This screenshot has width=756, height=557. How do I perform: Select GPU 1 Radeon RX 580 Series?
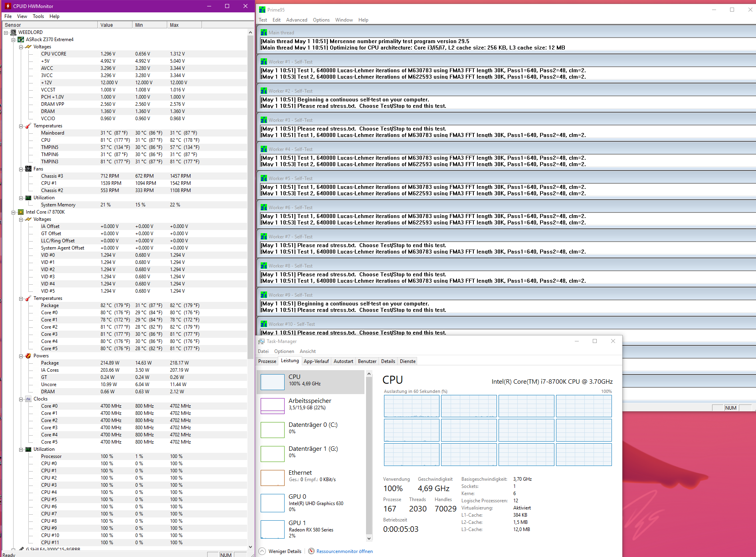click(311, 529)
